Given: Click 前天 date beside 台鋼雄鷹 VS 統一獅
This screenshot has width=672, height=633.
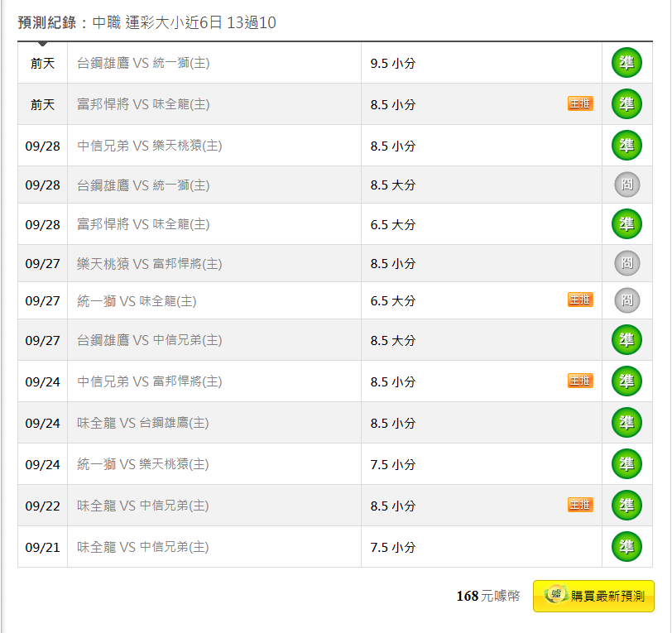Looking at the screenshot, I should click(42, 64).
